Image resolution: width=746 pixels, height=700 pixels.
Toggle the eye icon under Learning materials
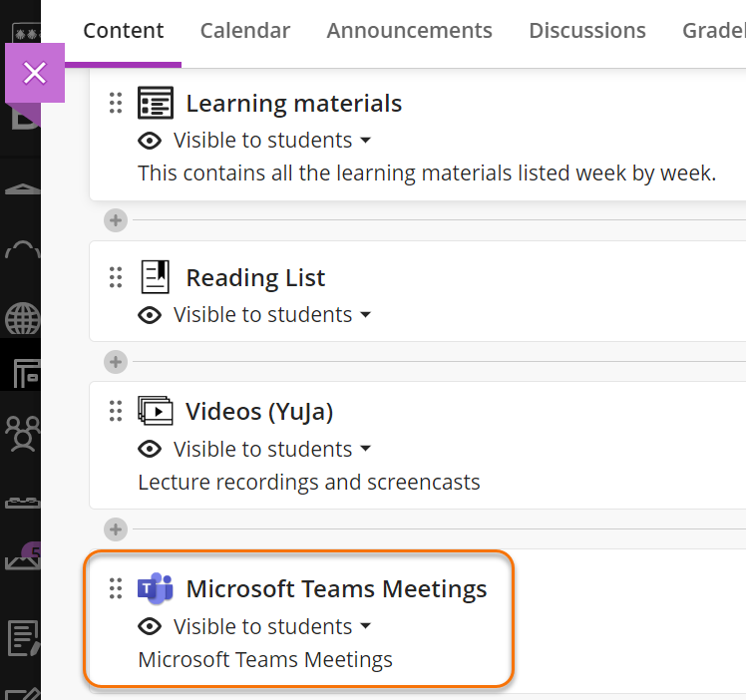click(x=150, y=141)
